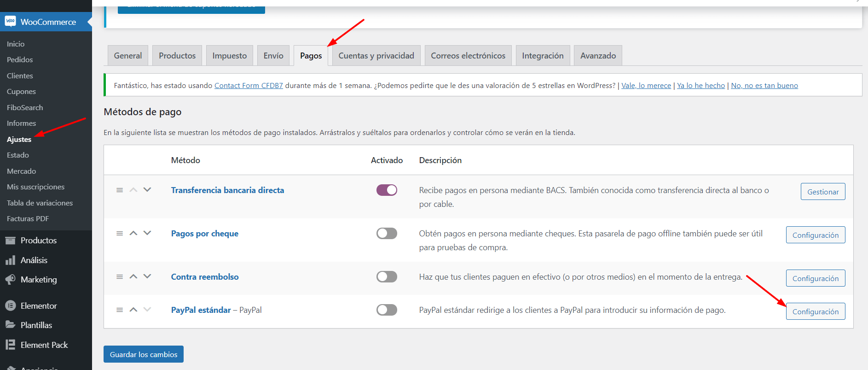Image resolution: width=868 pixels, height=370 pixels.
Task: Move Contra reembolso up with arrow
Action: coord(133,276)
